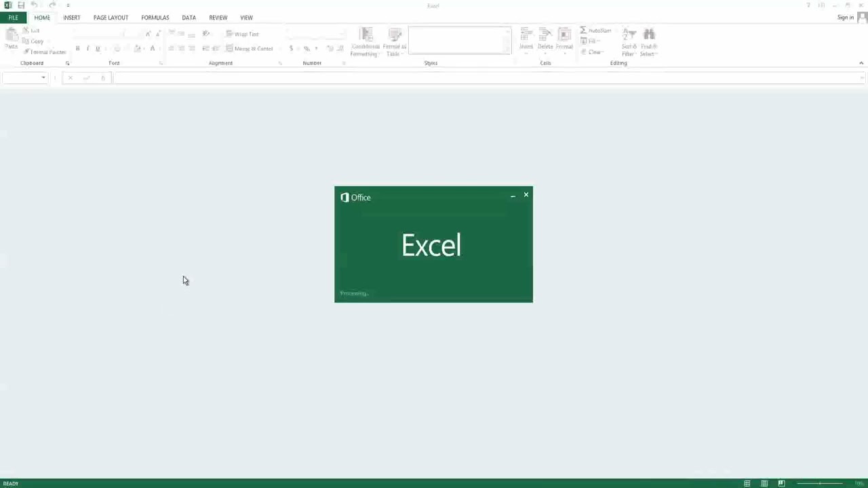Image resolution: width=868 pixels, height=488 pixels.
Task: Minimize the Excel splash screen
Action: tap(513, 196)
